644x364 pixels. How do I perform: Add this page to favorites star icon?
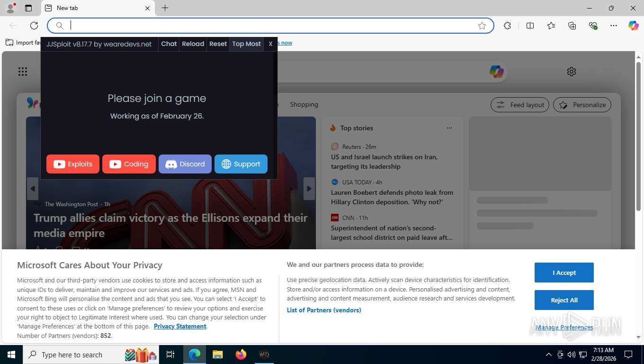[482, 26]
